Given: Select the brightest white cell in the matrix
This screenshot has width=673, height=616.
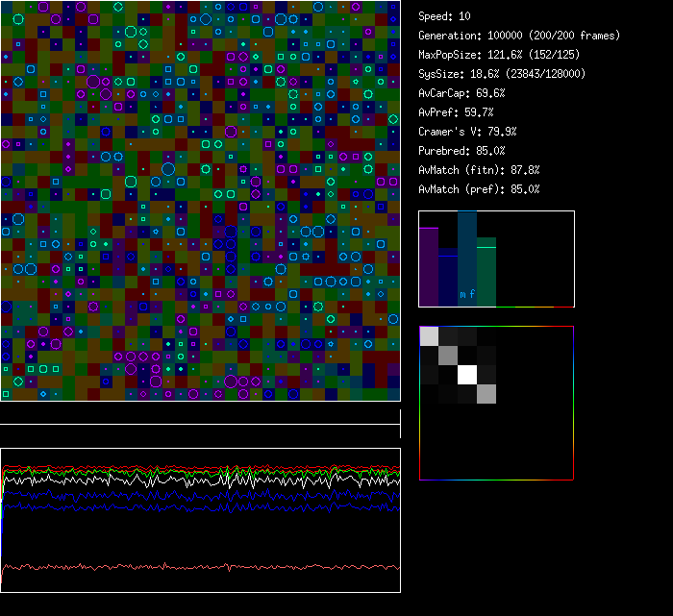Looking at the screenshot, I should coord(467,374).
